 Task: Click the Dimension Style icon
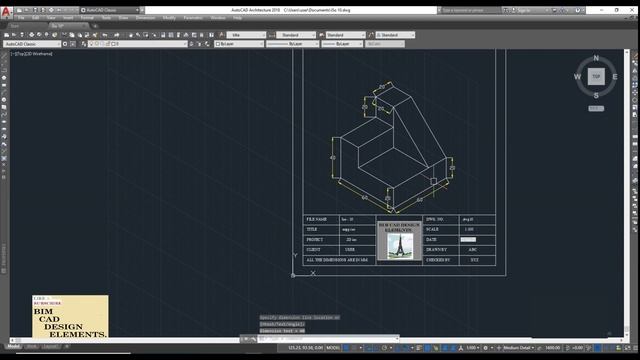pyautogui.click(x=271, y=35)
